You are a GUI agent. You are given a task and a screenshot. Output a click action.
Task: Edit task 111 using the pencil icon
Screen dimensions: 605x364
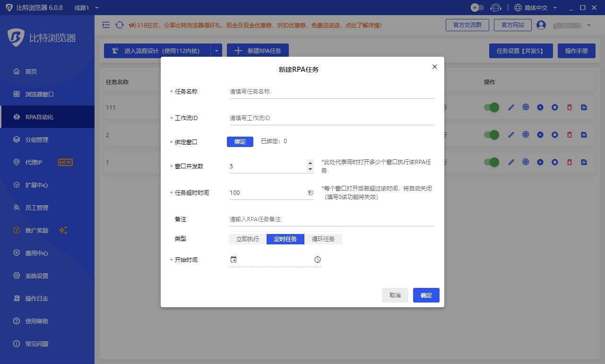click(x=511, y=107)
